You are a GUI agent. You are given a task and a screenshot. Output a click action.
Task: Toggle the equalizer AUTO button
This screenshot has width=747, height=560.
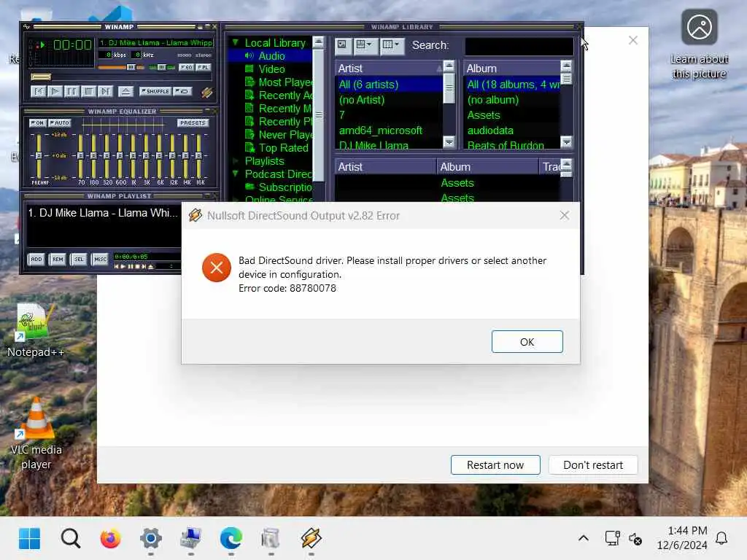pos(59,122)
